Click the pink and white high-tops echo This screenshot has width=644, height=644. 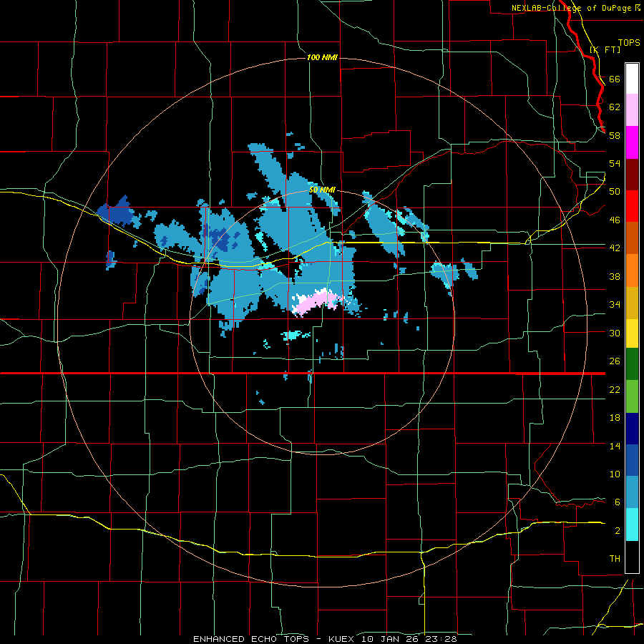pos(317,302)
